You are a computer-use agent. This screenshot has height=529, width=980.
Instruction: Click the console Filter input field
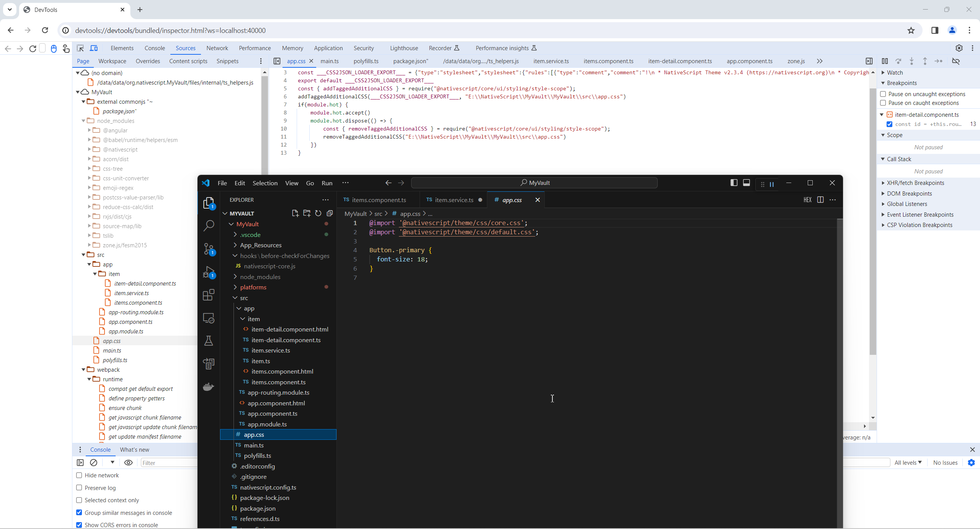tap(168, 462)
